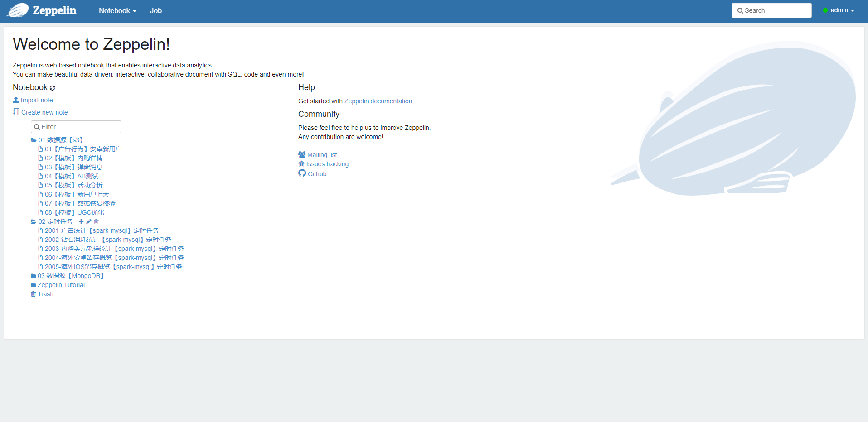Open note 2002-钻石消耗统计【spark-mysql】定时任务
This screenshot has width=868, height=422.
[105, 240]
